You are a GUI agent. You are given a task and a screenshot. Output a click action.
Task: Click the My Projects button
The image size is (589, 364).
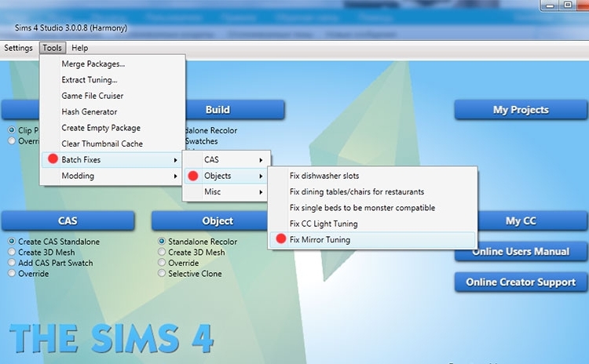pyautogui.click(x=521, y=110)
